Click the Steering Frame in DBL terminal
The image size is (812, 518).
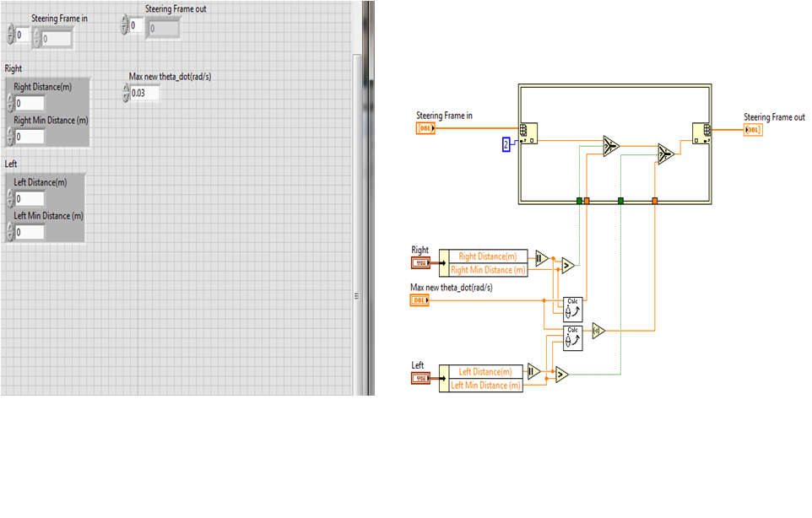[x=425, y=128]
